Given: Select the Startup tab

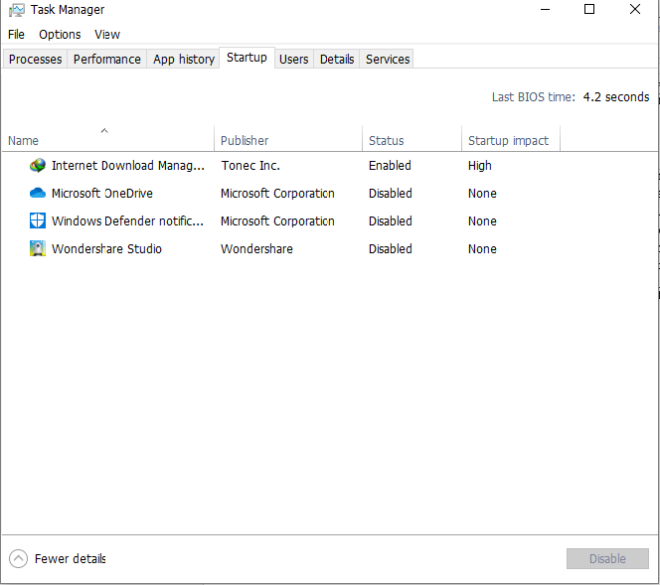Looking at the screenshot, I should pyautogui.click(x=247, y=58).
